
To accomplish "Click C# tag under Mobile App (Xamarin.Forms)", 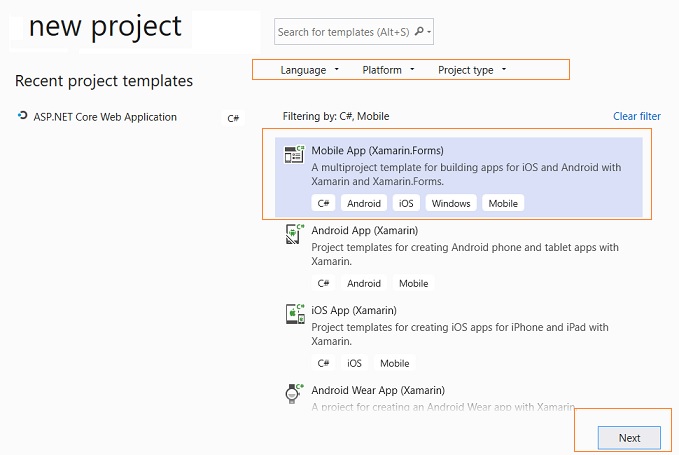I will click(x=323, y=203).
